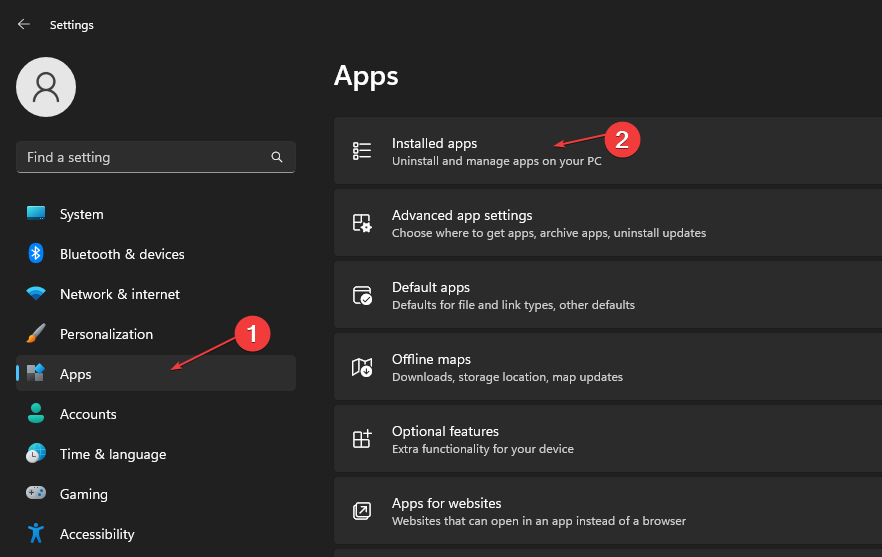
Task: Click the Personalization paintbrush icon
Action: [36, 334]
